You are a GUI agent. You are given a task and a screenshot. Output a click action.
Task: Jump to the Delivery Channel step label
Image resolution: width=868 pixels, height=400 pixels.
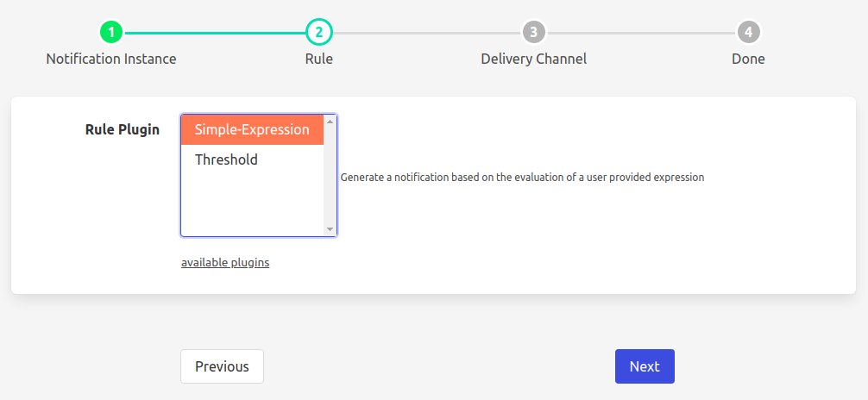click(534, 59)
